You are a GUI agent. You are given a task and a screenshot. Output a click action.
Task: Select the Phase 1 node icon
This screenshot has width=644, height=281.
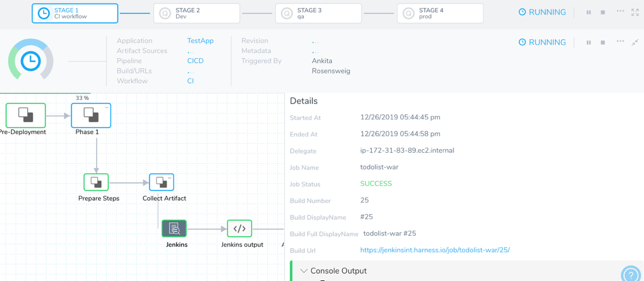[x=91, y=115]
